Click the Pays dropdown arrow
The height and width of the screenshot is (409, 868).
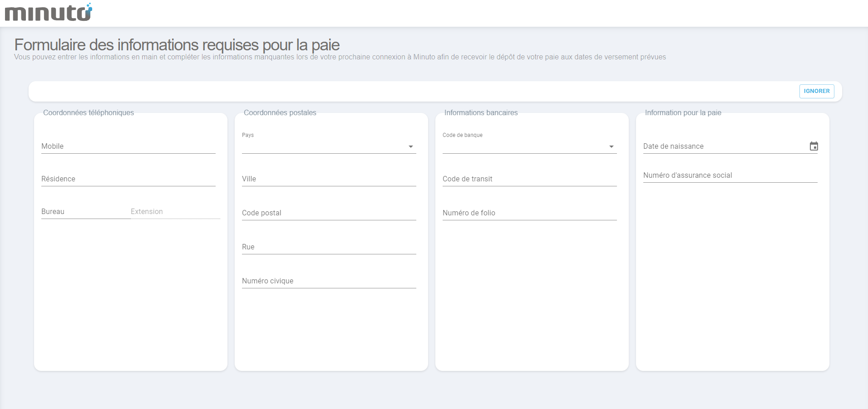click(411, 146)
